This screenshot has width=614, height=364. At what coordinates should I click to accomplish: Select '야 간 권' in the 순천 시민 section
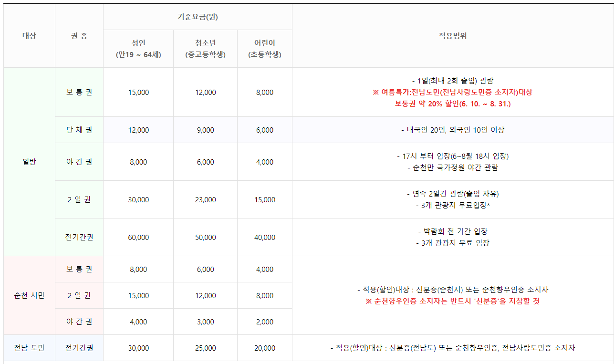click(x=79, y=322)
